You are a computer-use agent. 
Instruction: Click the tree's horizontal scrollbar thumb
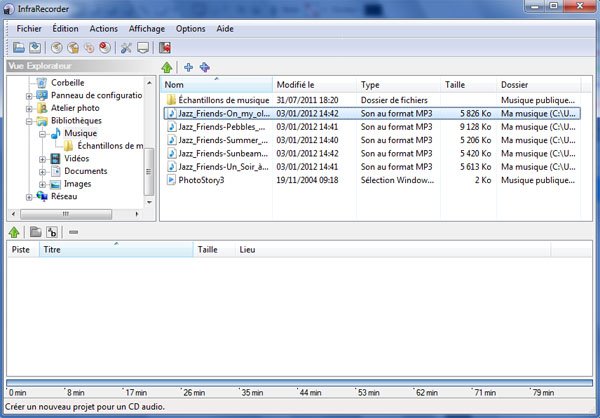point(66,214)
